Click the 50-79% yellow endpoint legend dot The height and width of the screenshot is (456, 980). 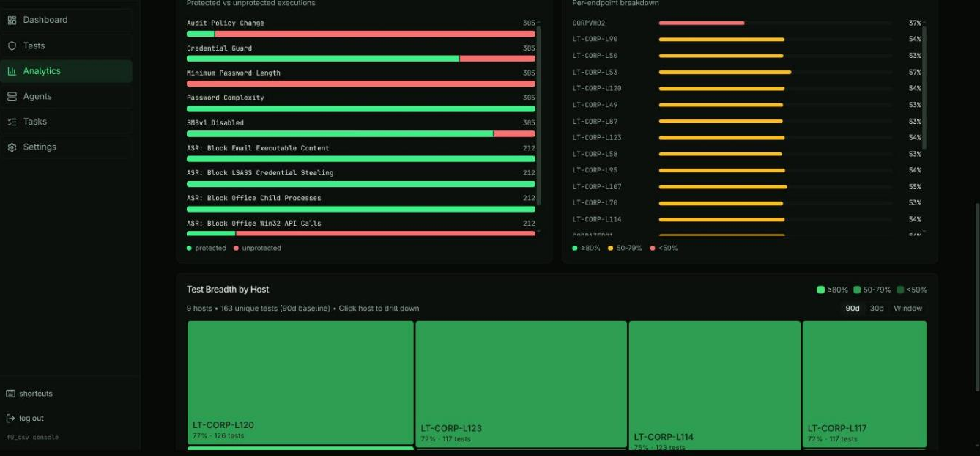[x=611, y=249]
